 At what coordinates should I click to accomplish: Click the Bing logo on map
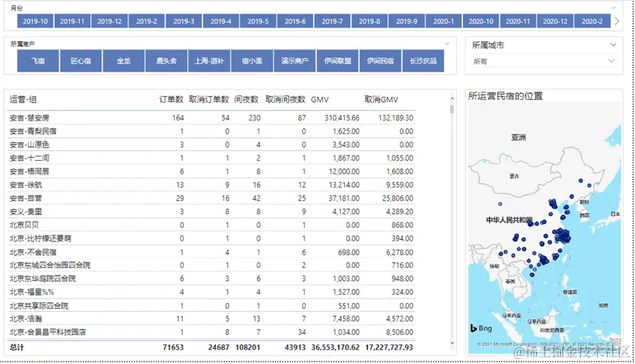click(x=481, y=328)
